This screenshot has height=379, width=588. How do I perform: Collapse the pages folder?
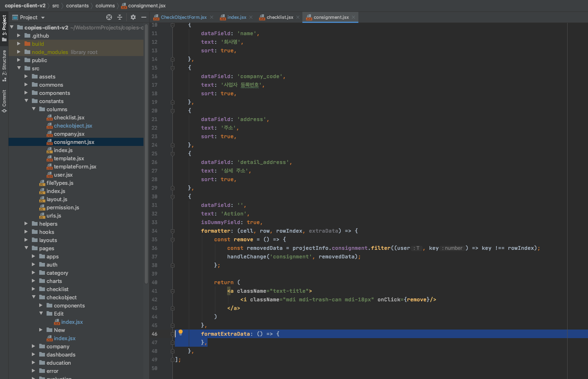tap(26, 248)
